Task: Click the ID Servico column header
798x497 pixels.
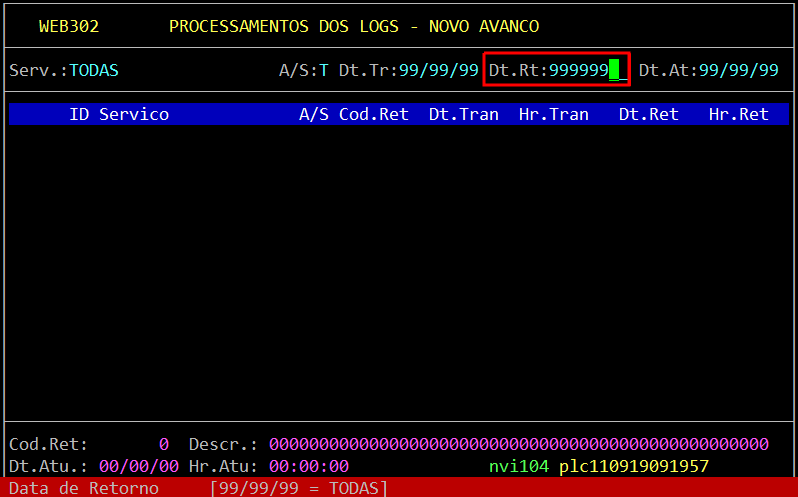Action: (119, 114)
